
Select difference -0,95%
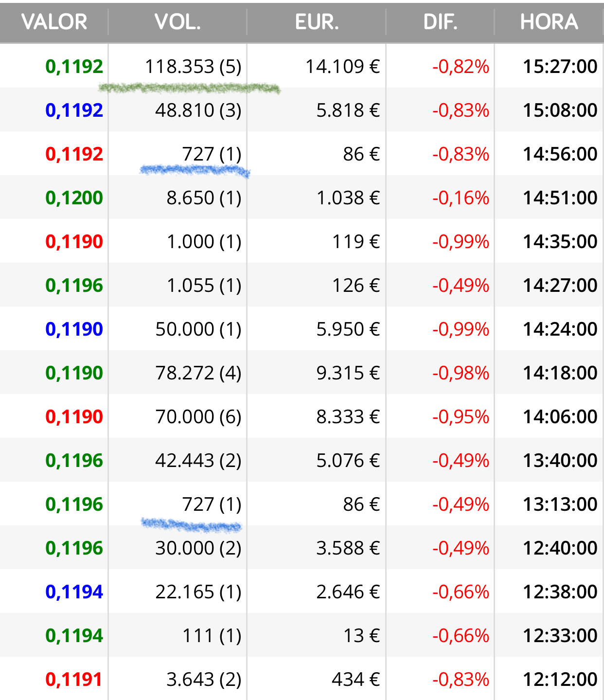461,417
